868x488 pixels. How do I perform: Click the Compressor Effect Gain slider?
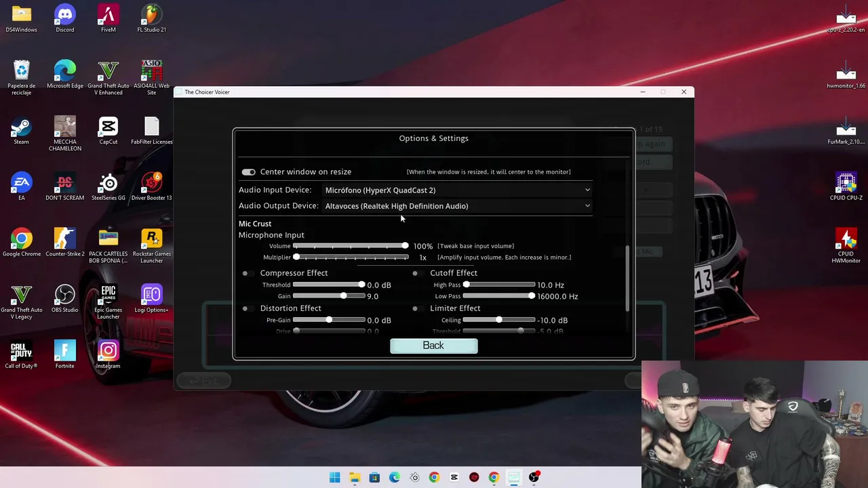(329, 296)
